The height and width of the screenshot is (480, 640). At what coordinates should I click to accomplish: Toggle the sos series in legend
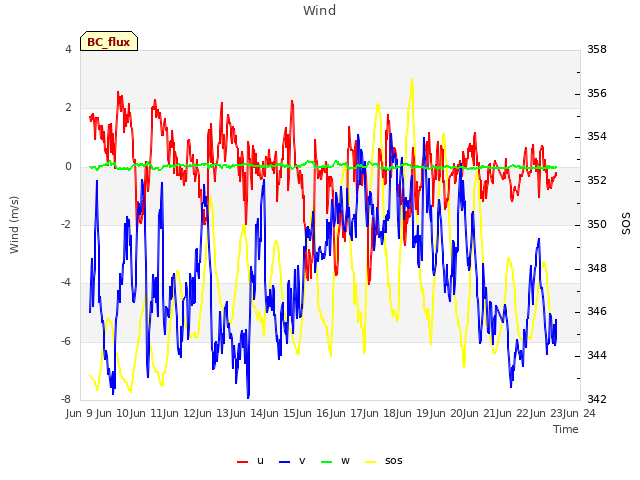tap(384, 461)
